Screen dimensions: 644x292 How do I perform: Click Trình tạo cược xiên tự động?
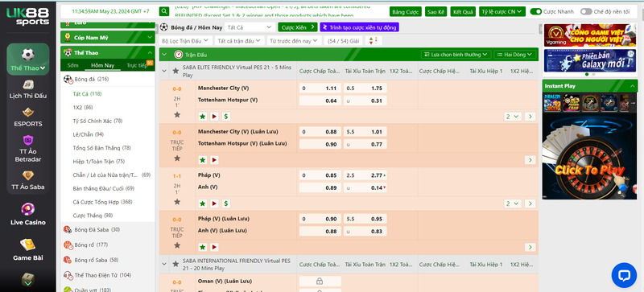point(359,27)
